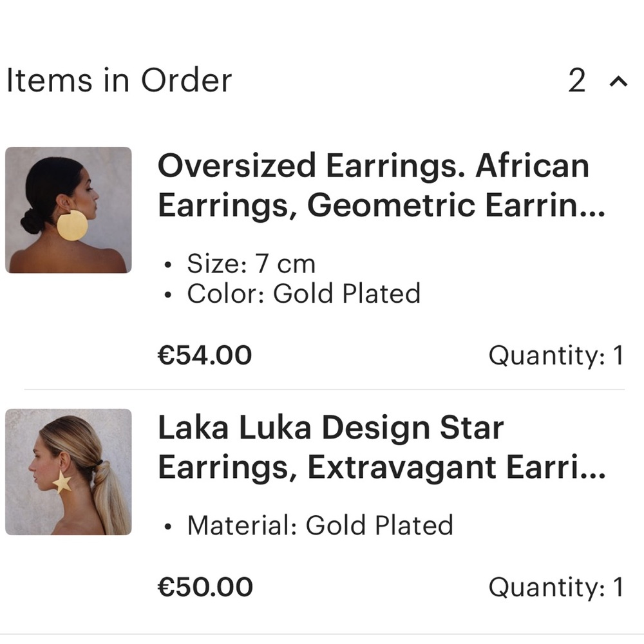Viewport: 644px width, 644px height.
Task: Click the upward chevron next to item count
Action: tap(618, 81)
